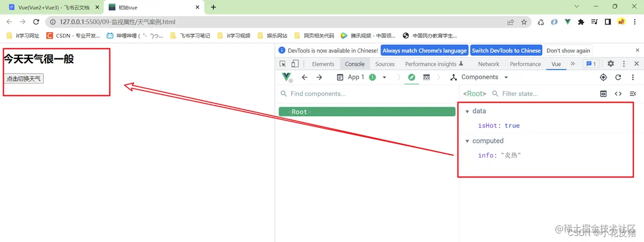
Task: Click the 点击切换天气 button on the page
Action: pyautogui.click(x=24, y=78)
